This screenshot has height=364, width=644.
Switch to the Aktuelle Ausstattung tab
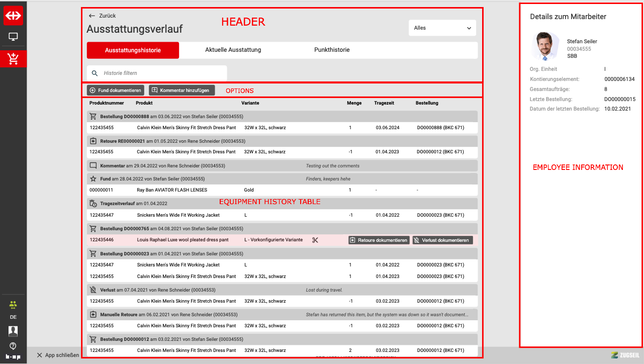pyautogui.click(x=233, y=50)
